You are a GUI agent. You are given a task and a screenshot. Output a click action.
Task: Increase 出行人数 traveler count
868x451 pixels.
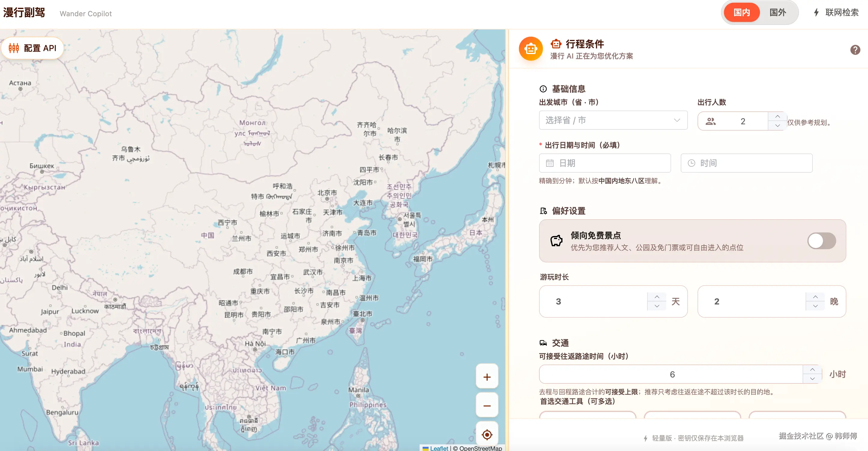point(777,116)
